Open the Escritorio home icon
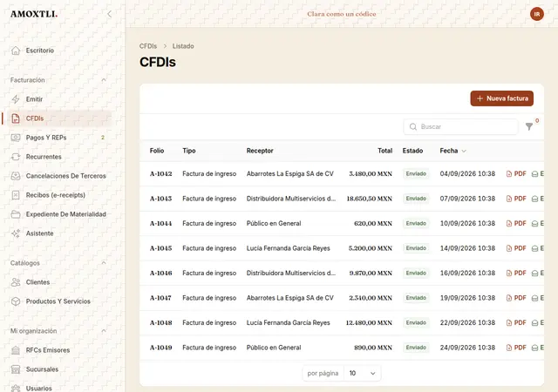Screen dimensions: 558x392 pyautogui.click(x=16, y=51)
